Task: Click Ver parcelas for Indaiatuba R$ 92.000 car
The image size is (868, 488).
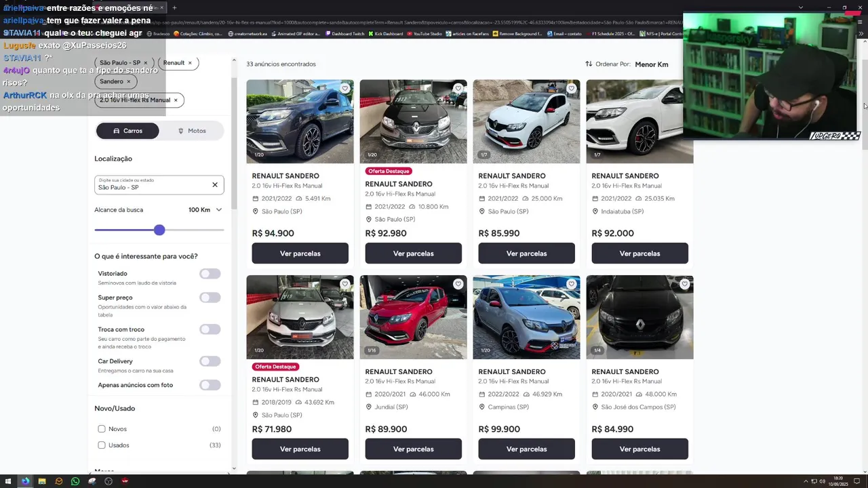Action: click(x=639, y=253)
